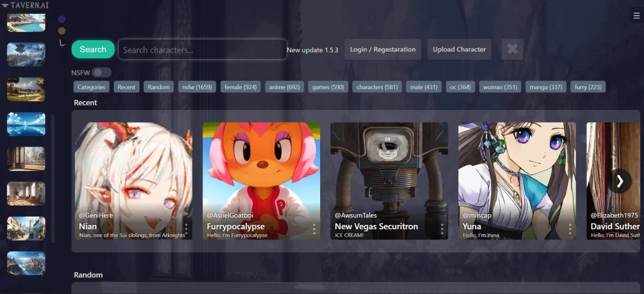Click the @Elizabeth1975 author name
The height and width of the screenshot is (294, 644).
tap(614, 215)
